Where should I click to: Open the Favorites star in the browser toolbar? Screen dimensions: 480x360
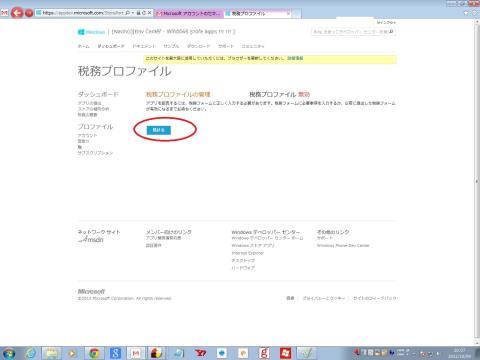point(466,13)
